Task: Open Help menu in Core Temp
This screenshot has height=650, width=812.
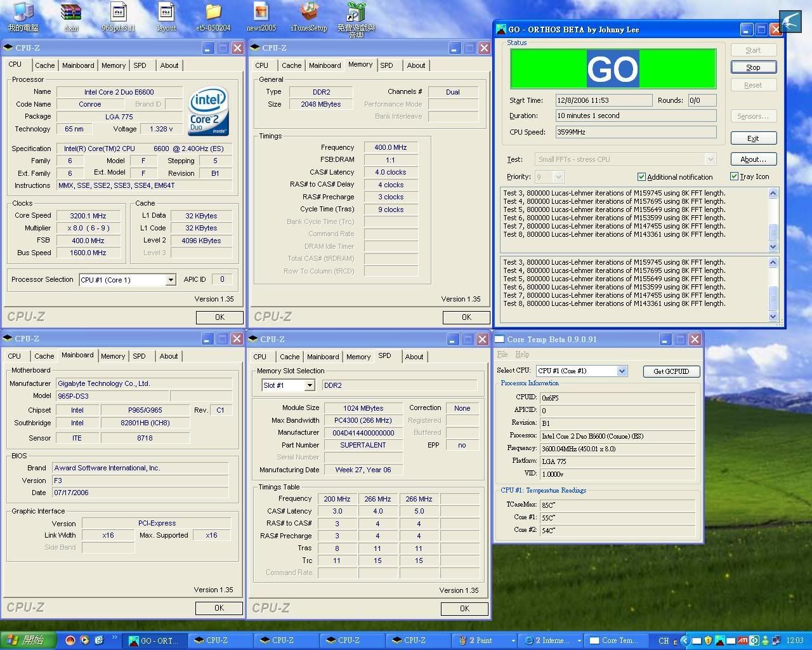Action: 523,354
